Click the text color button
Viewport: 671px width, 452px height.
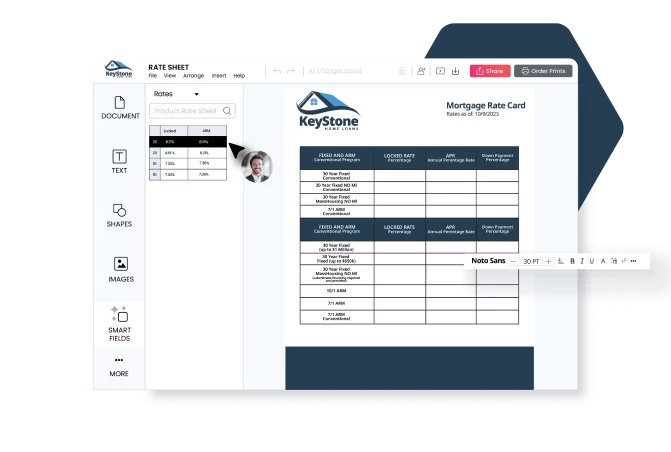(x=603, y=261)
